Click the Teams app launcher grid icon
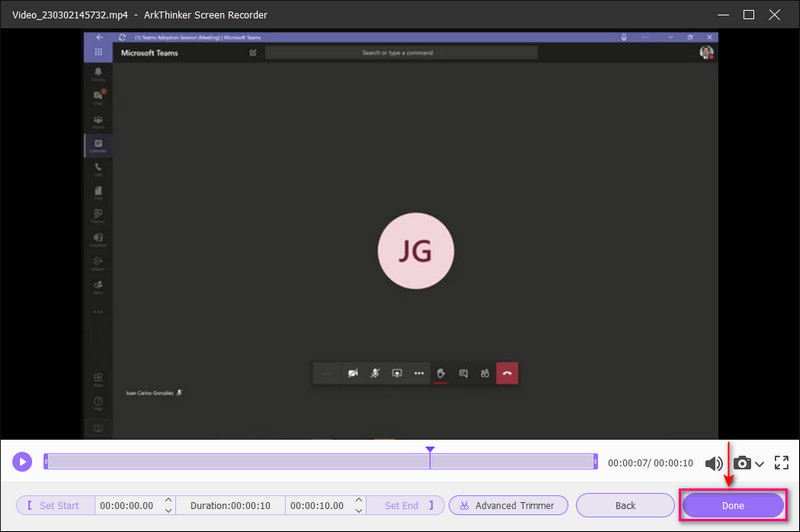Image resolution: width=800 pixels, height=532 pixels. [98, 52]
